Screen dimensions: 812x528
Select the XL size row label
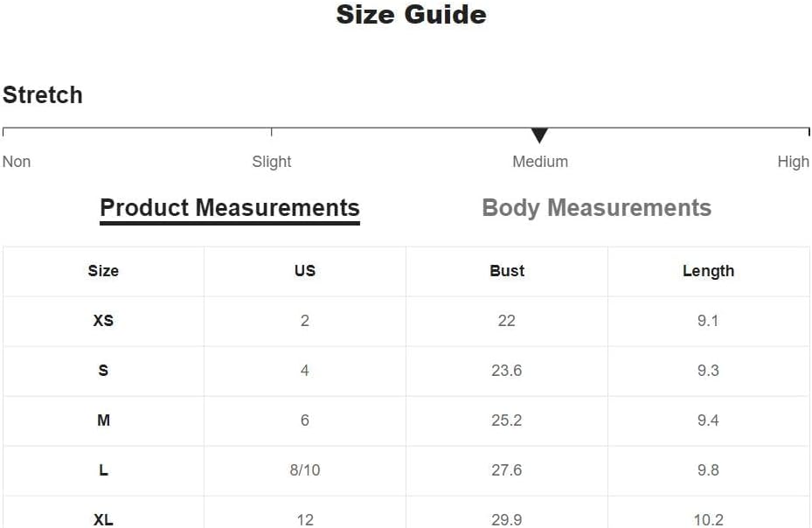coord(103,519)
